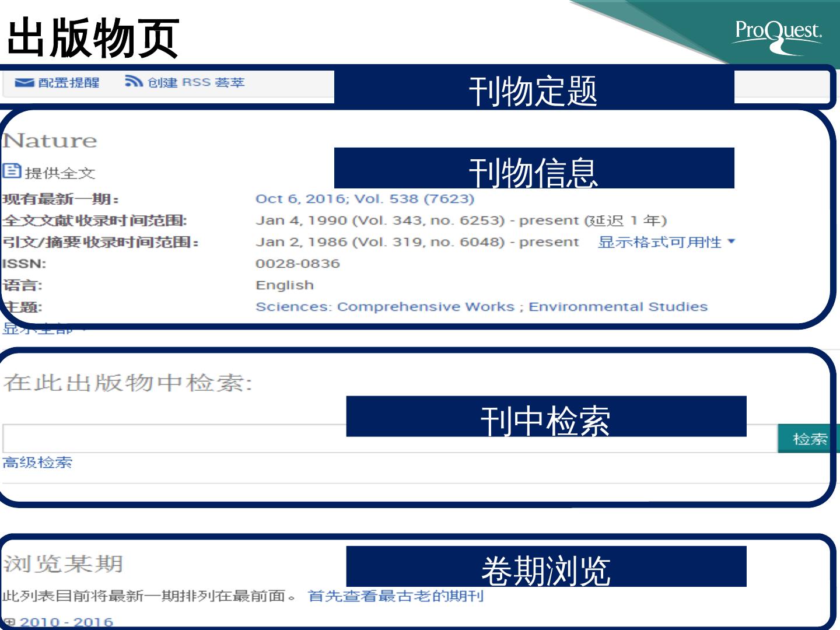Image resolution: width=840 pixels, height=630 pixels.
Task: Click the 浏览某期 heading
Action: click(63, 563)
